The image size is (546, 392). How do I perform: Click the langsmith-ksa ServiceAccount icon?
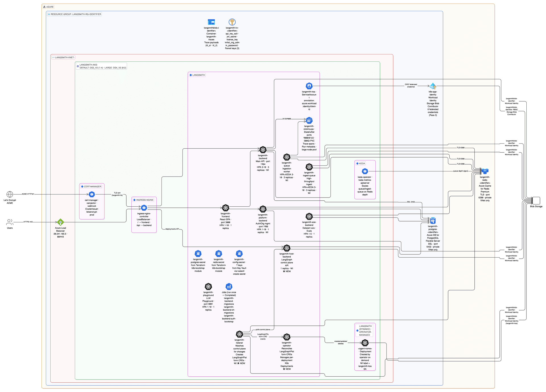309,86
